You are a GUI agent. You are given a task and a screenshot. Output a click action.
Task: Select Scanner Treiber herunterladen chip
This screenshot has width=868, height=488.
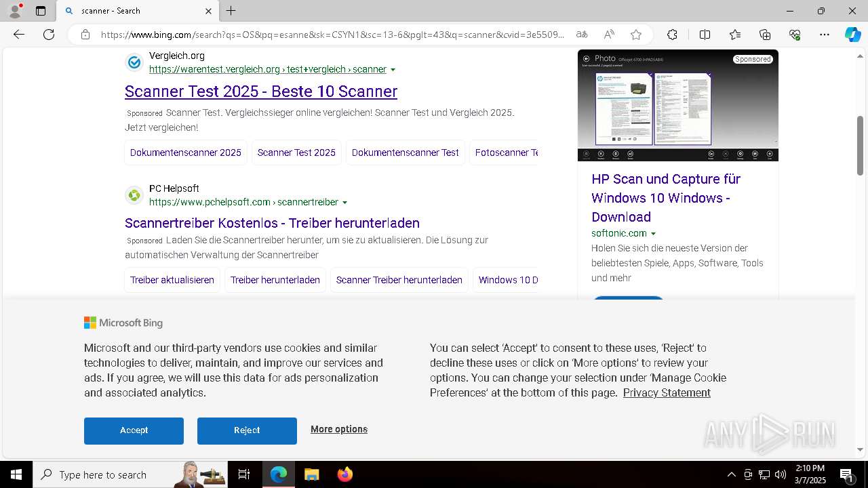point(399,280)
